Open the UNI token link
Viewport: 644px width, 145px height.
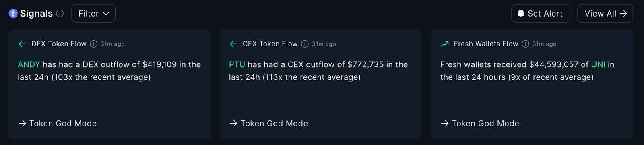click(598, 64)
